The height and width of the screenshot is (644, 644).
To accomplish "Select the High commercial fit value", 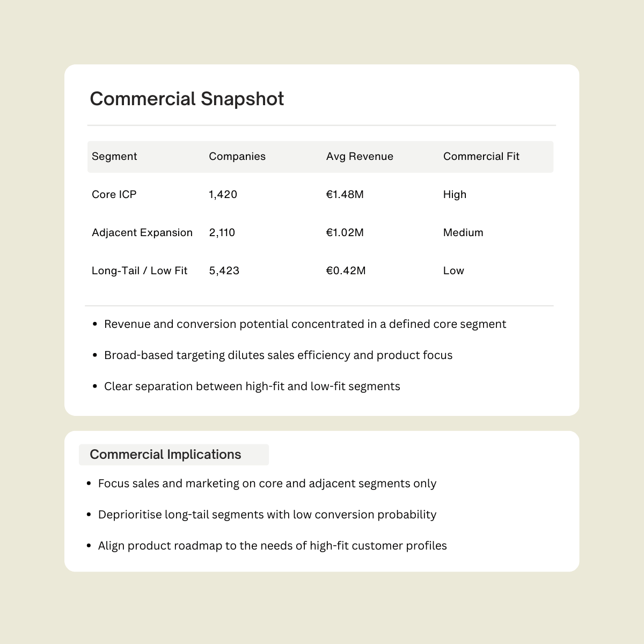I will click(x=455, y=194).
